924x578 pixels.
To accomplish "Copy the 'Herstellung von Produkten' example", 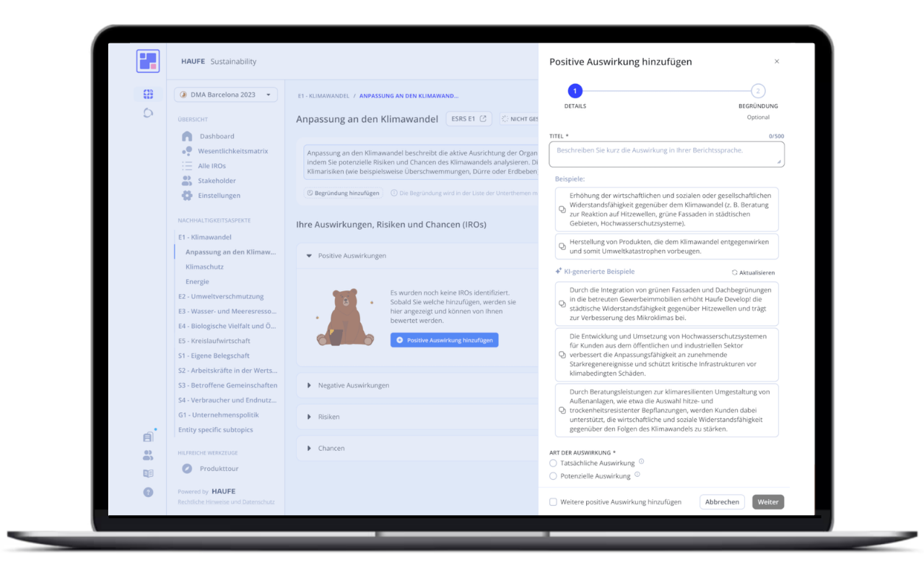I will (562, 246).
